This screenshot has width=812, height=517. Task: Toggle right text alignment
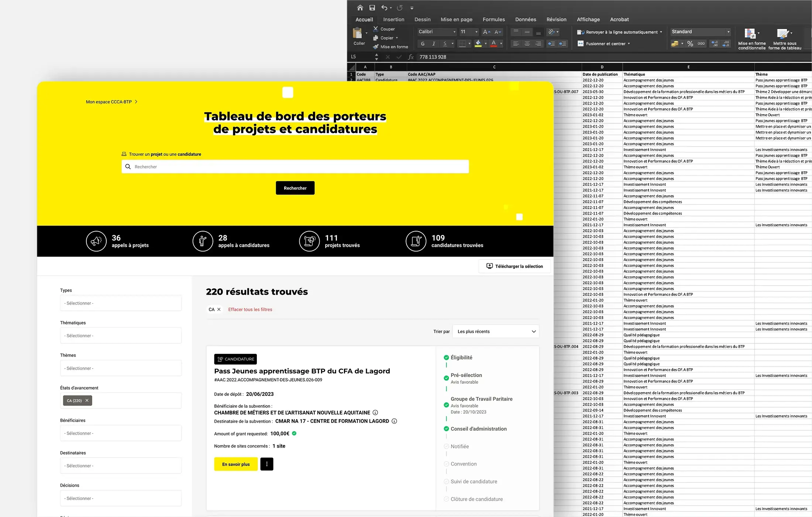coord(539,44)
